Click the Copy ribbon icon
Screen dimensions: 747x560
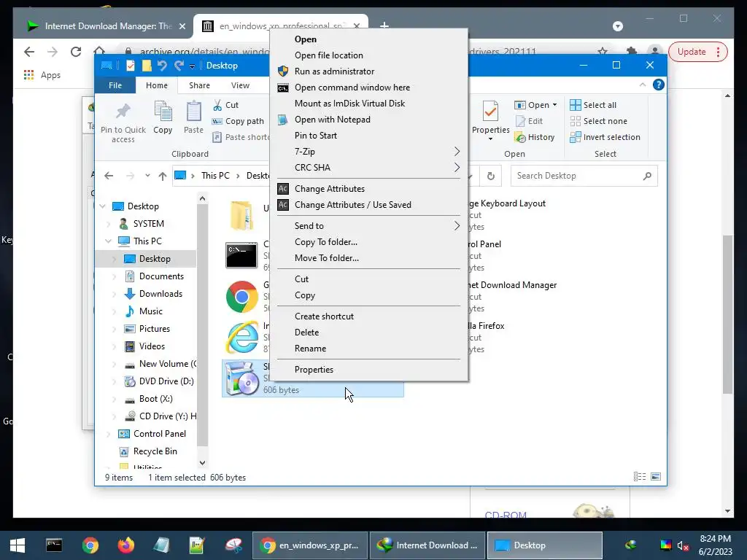pyautogui.click(x=163, y=112)
